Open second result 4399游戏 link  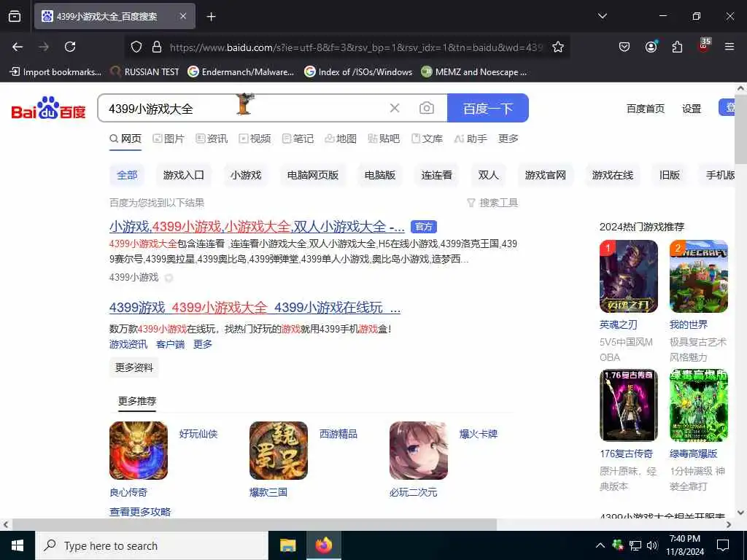(x=255, y=308)
